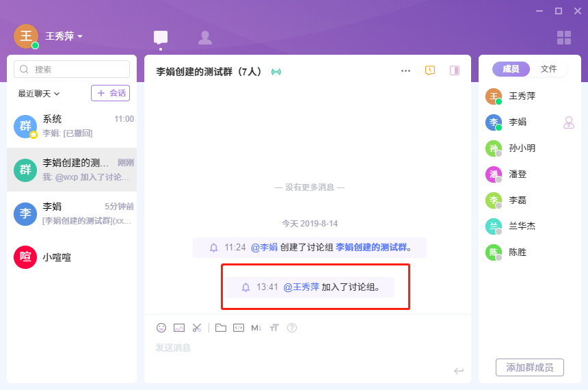Switch to the 文件 tab

pyautogui.click(x=548, y=69)
